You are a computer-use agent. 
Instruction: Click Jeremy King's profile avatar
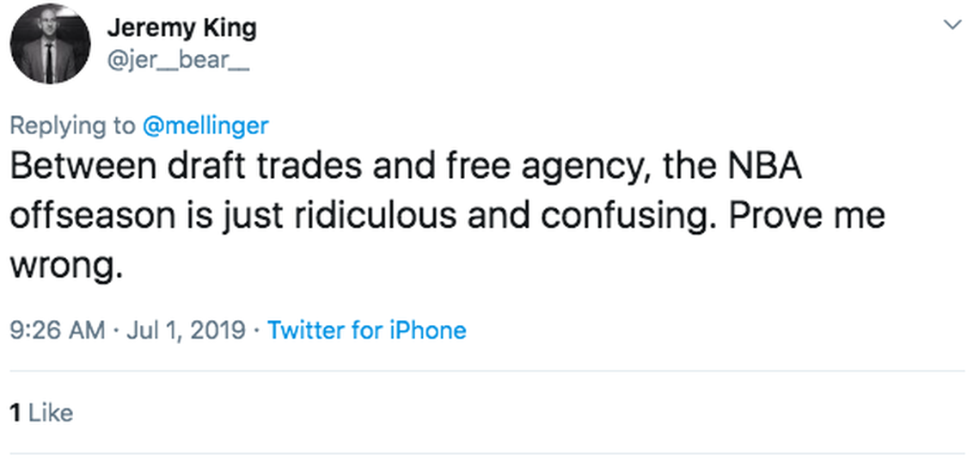pos(50,43)
